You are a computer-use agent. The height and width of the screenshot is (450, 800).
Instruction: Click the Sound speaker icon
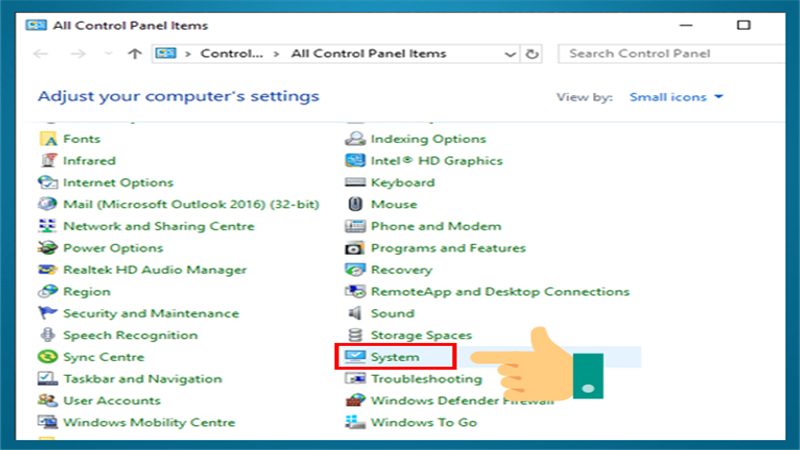click(x=355, y=313)
